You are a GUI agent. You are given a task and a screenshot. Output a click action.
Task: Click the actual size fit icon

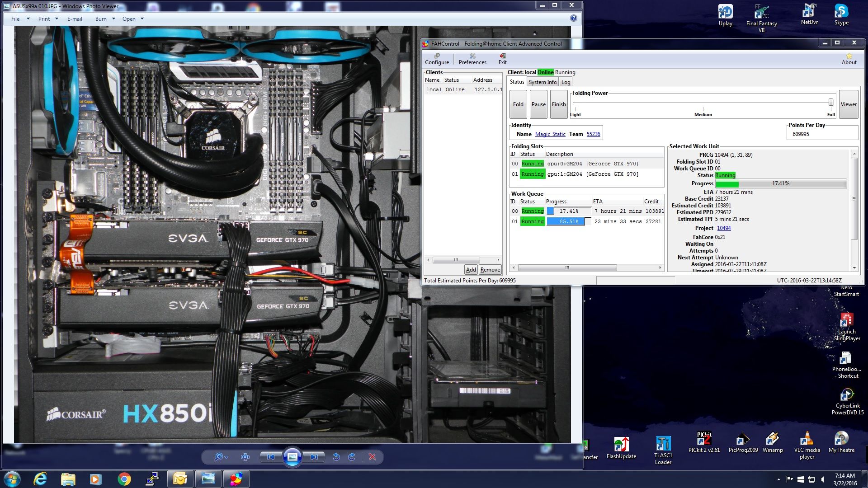coord(245,457)
